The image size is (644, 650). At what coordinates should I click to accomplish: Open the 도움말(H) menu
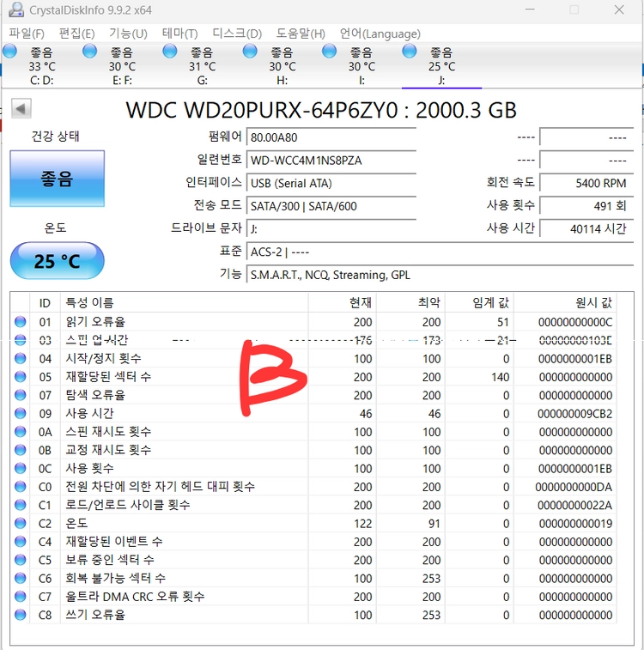[x=301, y=33]
